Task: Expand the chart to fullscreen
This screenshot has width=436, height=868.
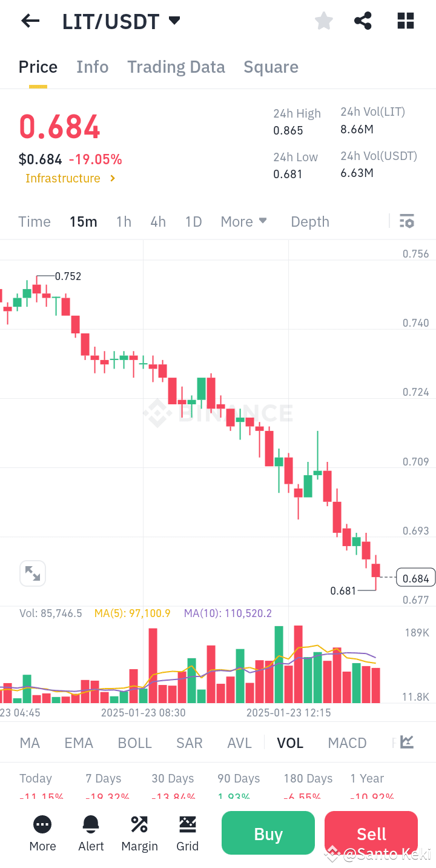Action: pyautogui.click(x=32, y=573)
